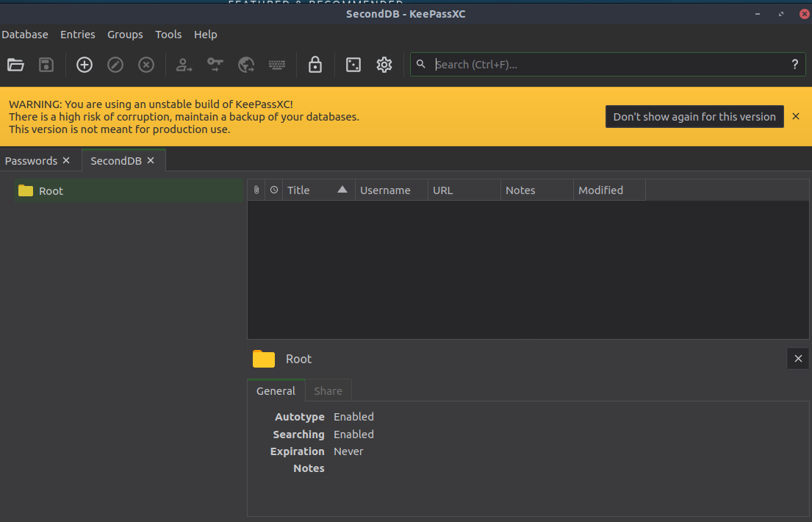Close the Root details preview panel
The image size is (812, 522).
click(x=798, y=359)
